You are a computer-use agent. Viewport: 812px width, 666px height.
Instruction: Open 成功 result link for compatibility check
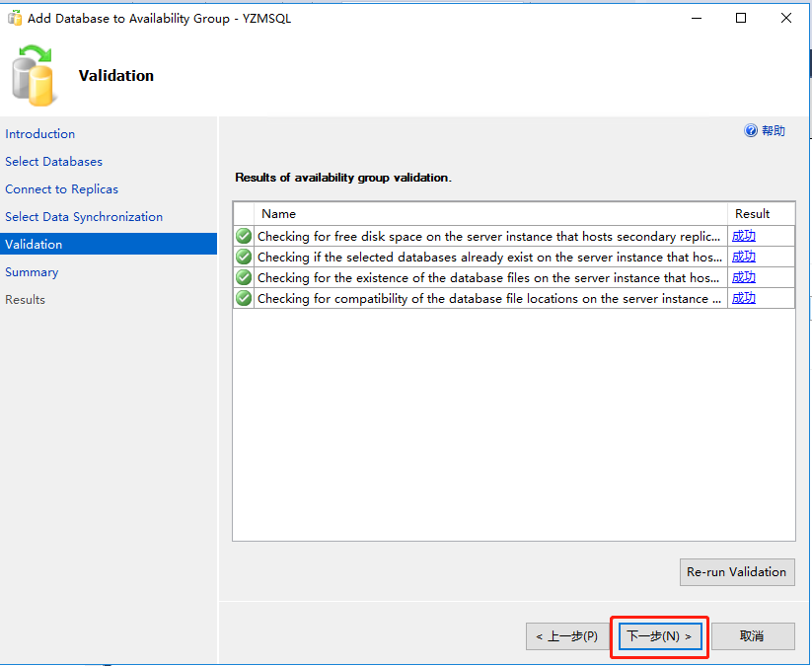[x=744, y=298]
